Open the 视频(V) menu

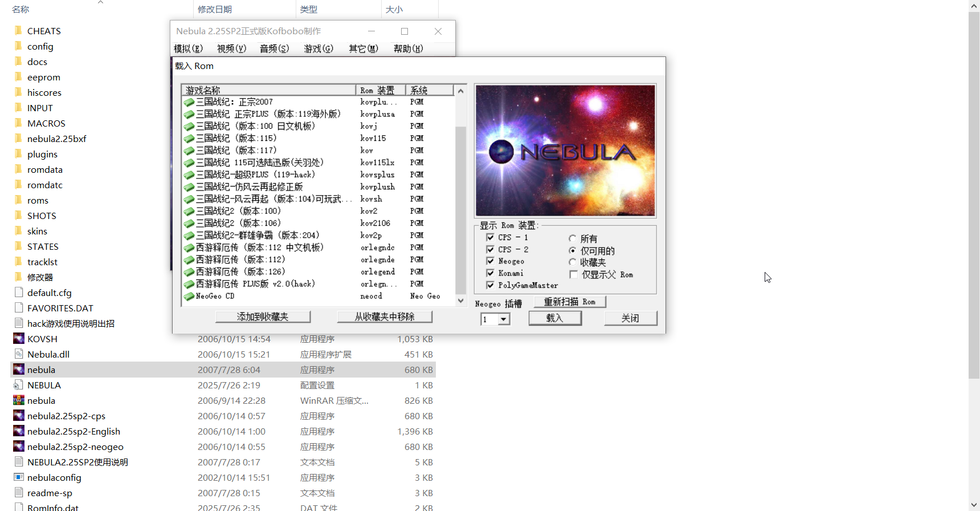[231, 48]
